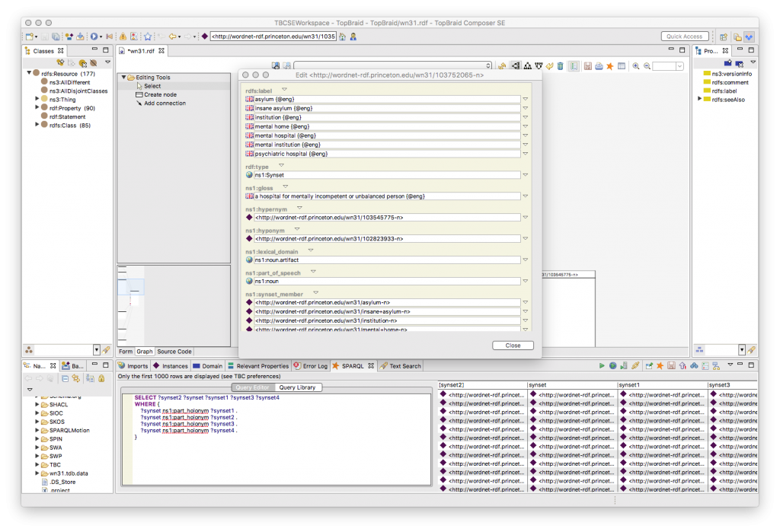This screenshot has height=532, width=780.
Task: Click the Save All icon in main toolbar
Action: pyautogui.click(x=56, y=37)
